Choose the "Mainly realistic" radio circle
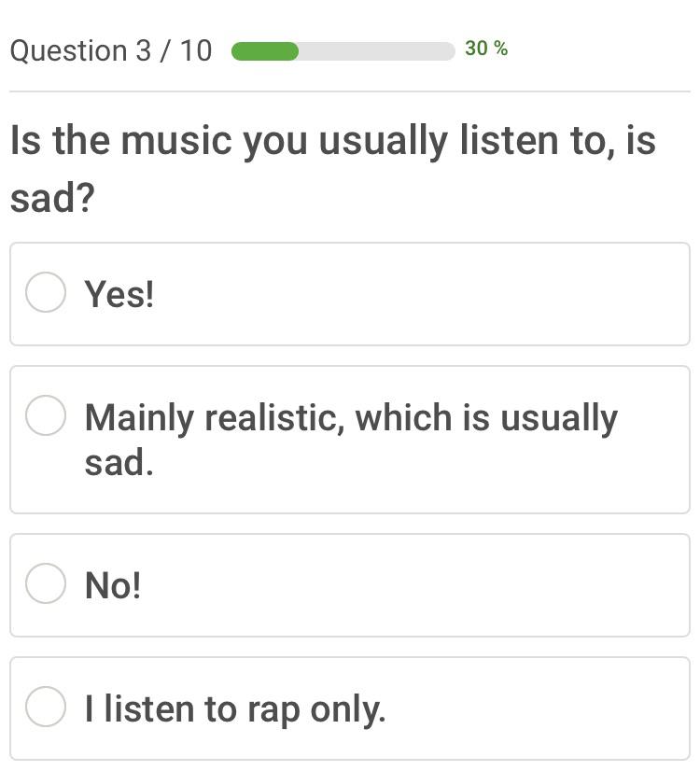 (46, 415)
